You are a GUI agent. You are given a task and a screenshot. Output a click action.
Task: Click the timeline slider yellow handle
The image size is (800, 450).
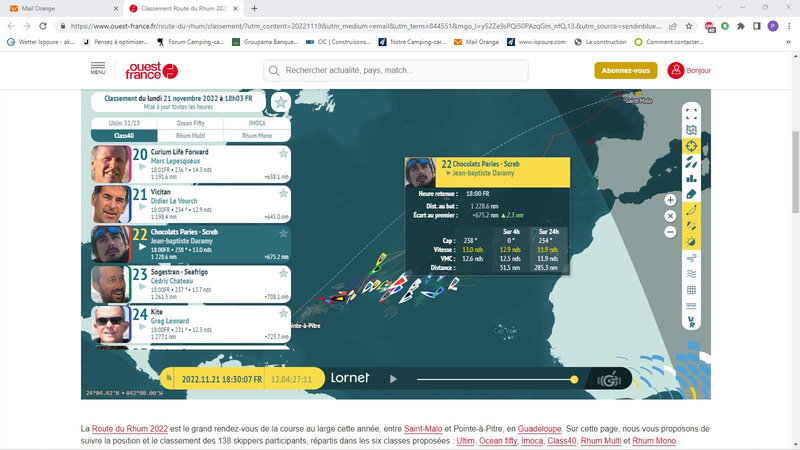click(x=574, y=379)
